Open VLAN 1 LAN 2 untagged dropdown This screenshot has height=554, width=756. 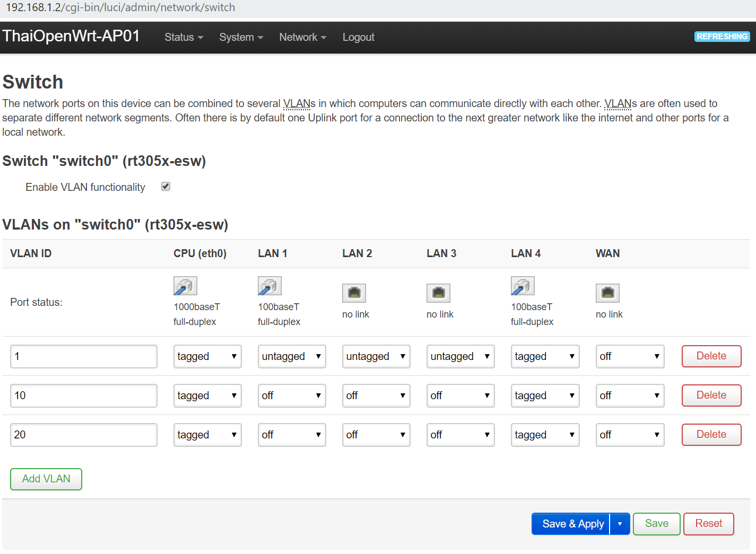pos(376,356)
